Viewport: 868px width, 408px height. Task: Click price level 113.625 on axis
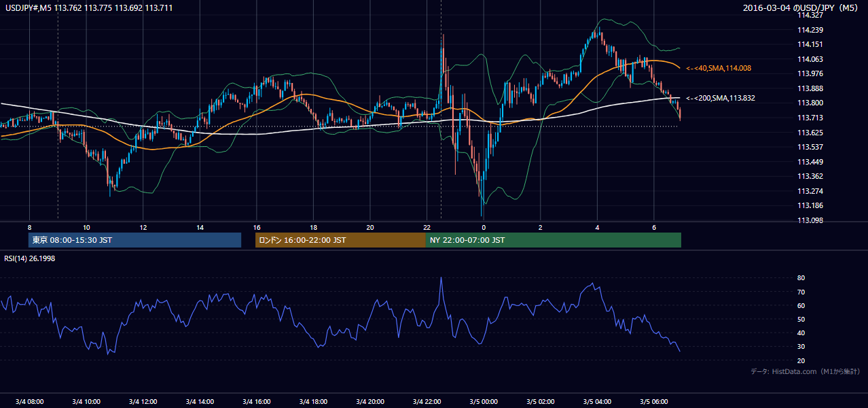[x=810, y=133]
